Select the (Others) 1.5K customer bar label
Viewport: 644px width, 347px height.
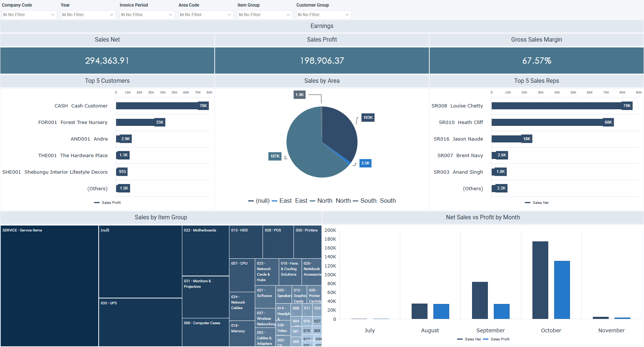(x=124, y=188)
